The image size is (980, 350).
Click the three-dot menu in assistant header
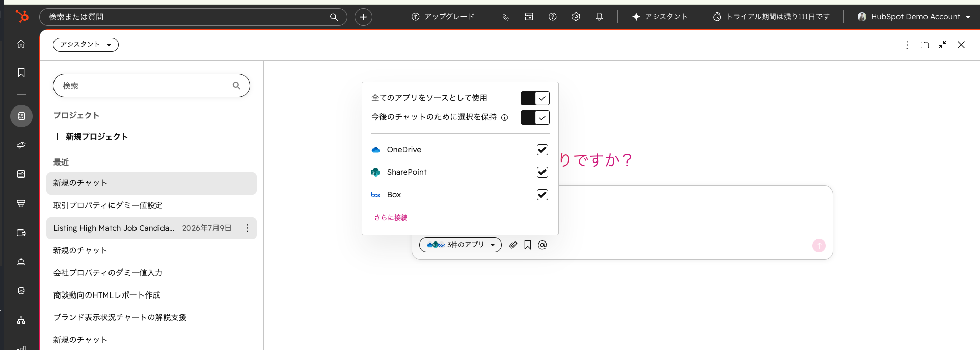(x=907, y=45)
